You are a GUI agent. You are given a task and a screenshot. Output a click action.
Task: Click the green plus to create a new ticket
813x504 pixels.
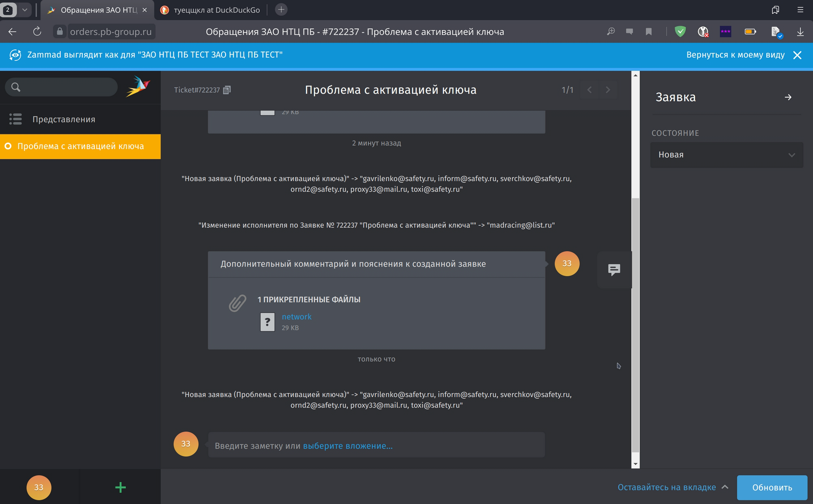pos(120,487)
